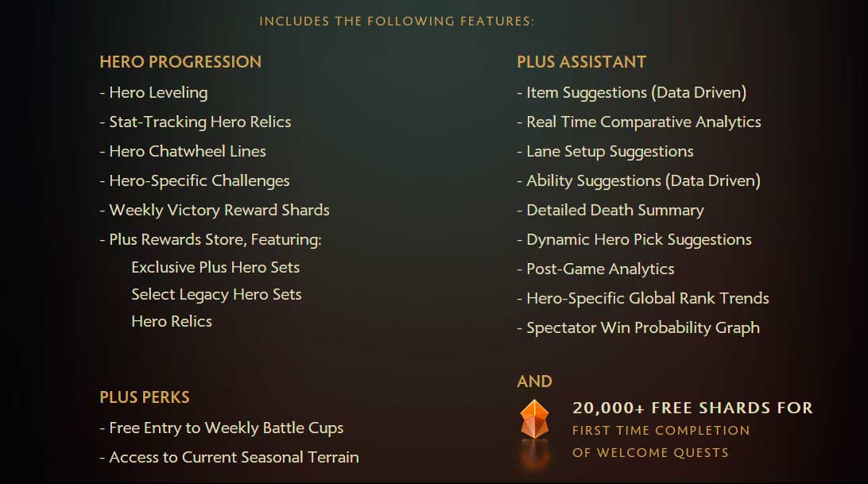Click the Plus Perks heading
Viewport: 868px width, 484px height.
click(145, 397)
